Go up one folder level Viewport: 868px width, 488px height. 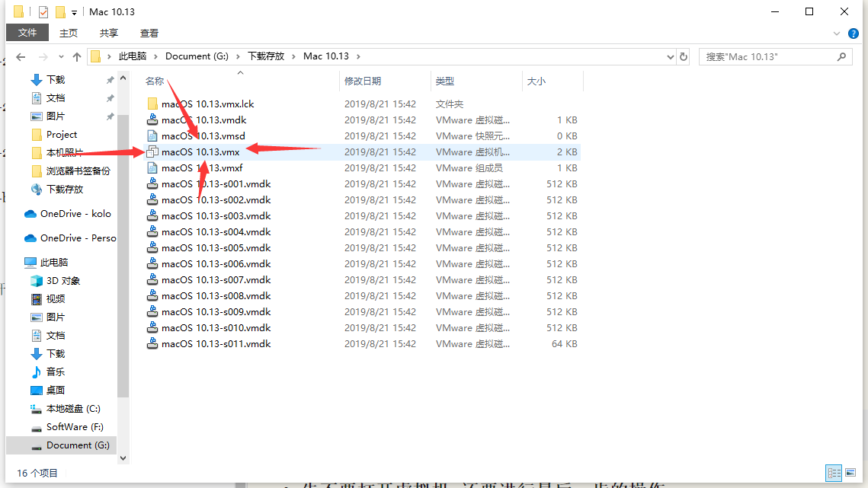pos(77,56)
